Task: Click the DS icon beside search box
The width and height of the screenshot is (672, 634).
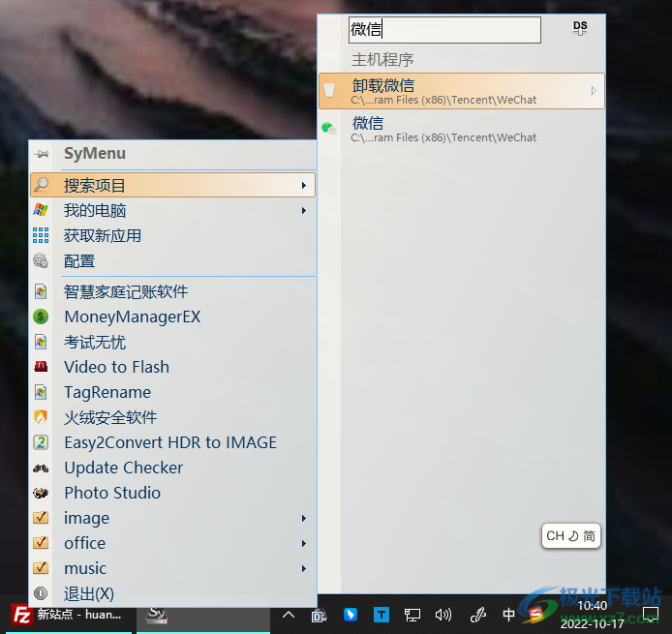Action: pos(580,28)
